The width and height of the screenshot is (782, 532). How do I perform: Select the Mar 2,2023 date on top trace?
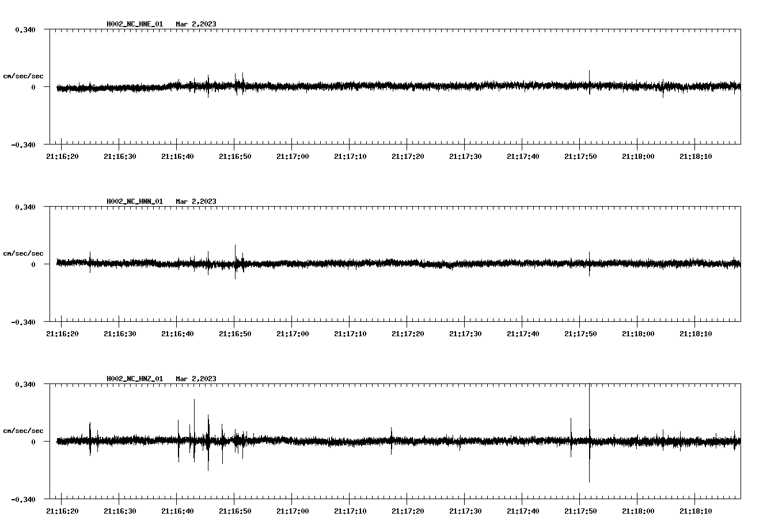point(196,25)
